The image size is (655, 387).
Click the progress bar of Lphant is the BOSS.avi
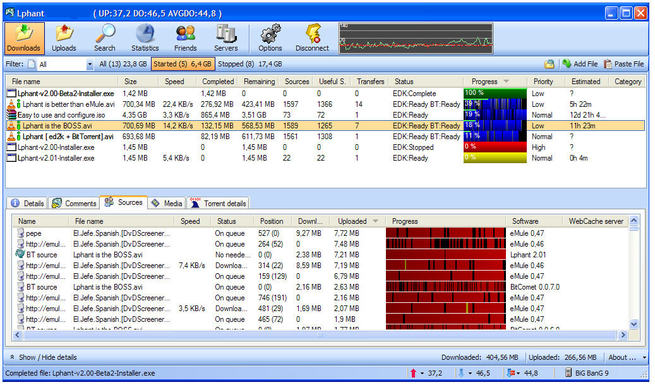[x=495, y=125]
